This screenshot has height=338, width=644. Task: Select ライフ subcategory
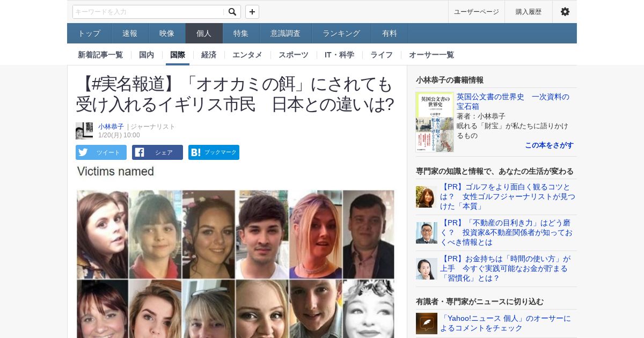pyautogui.click(x=382, y=55)
